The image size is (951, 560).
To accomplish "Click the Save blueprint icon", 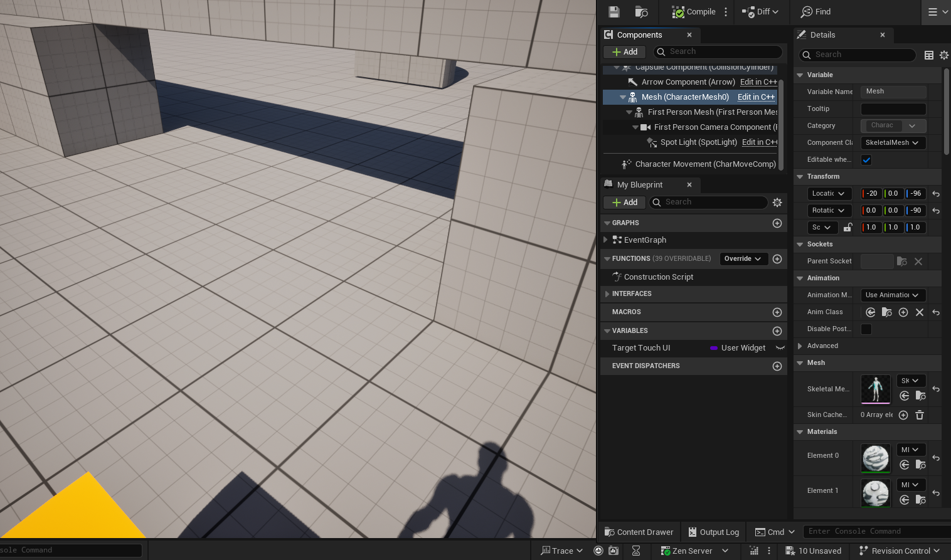I will [x=614, y=12].
